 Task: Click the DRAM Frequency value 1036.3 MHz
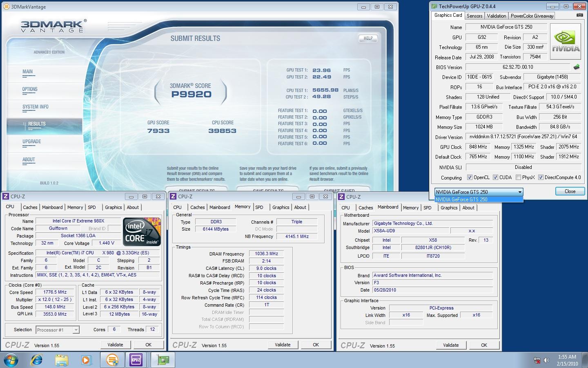click(x=266, y=254)
